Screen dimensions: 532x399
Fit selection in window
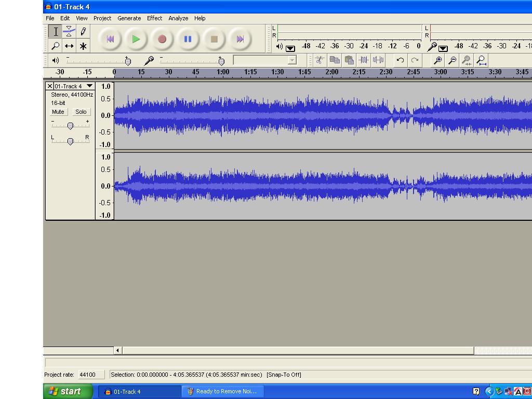pyautogui.click(x=467, y=60)
